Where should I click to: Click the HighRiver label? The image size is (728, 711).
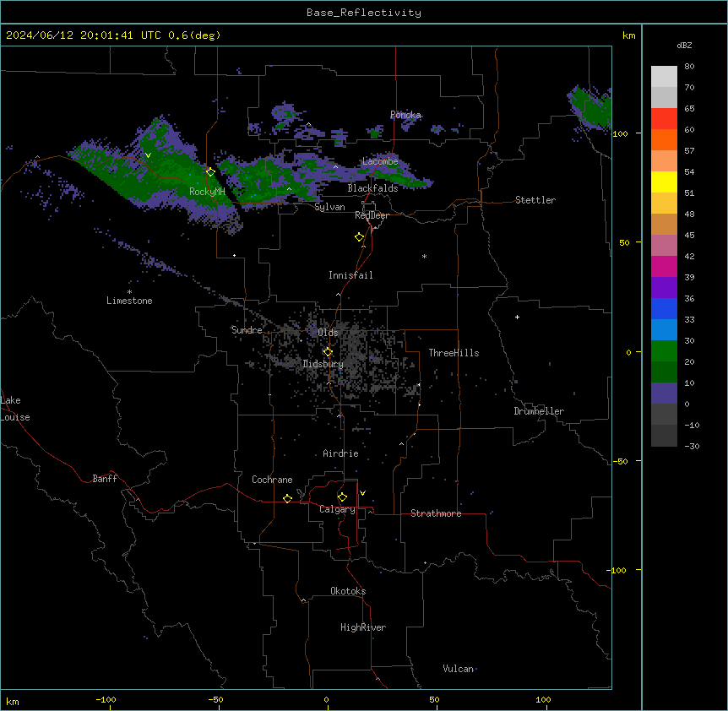363,627
